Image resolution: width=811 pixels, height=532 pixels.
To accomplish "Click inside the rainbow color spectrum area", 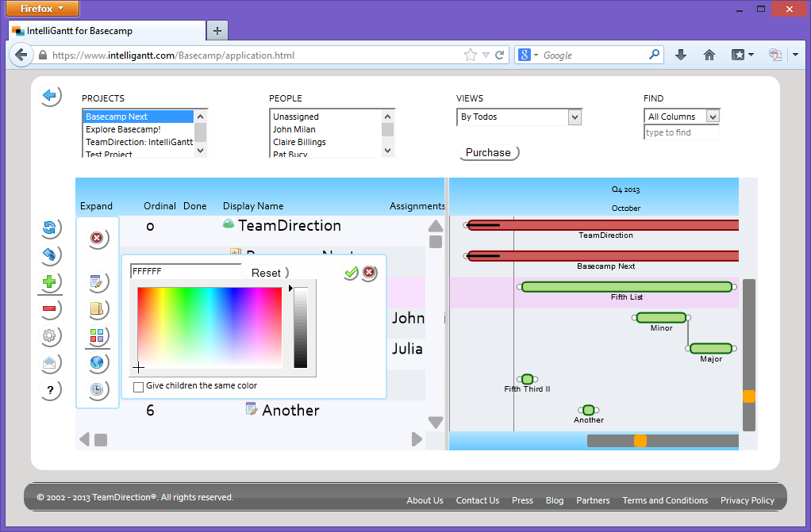I will click(209, 327).
